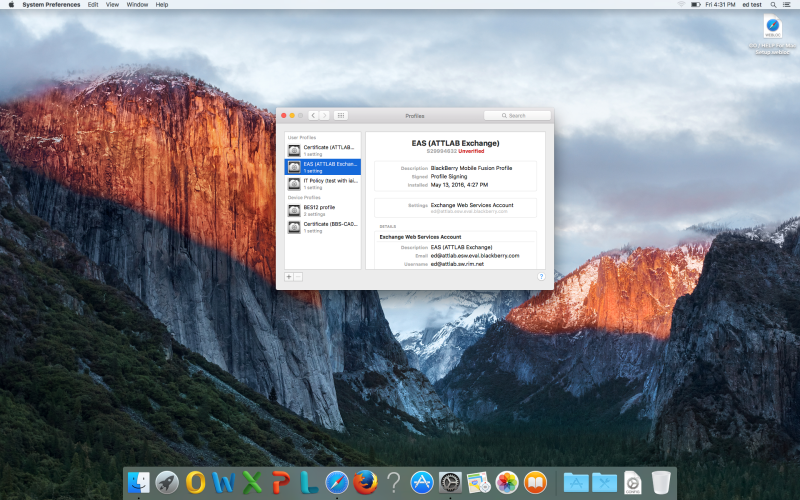Click the battery status icon
800x500 pixels.
coord(695,5)
